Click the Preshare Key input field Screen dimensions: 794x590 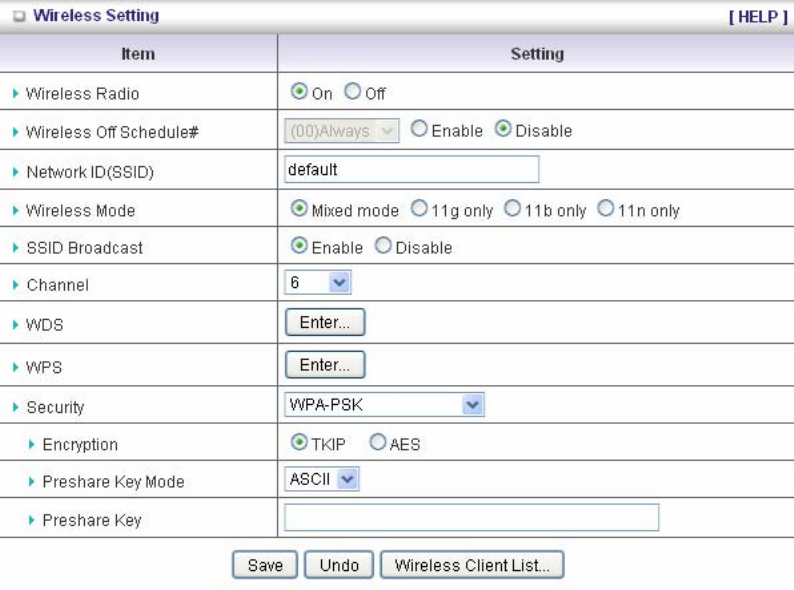[472, 517]
